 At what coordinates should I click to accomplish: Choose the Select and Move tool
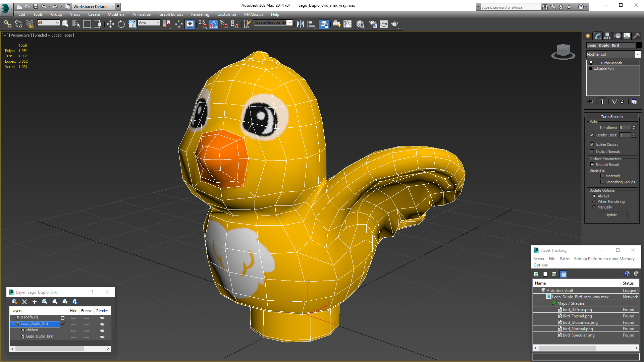click(x=110, y=24)
